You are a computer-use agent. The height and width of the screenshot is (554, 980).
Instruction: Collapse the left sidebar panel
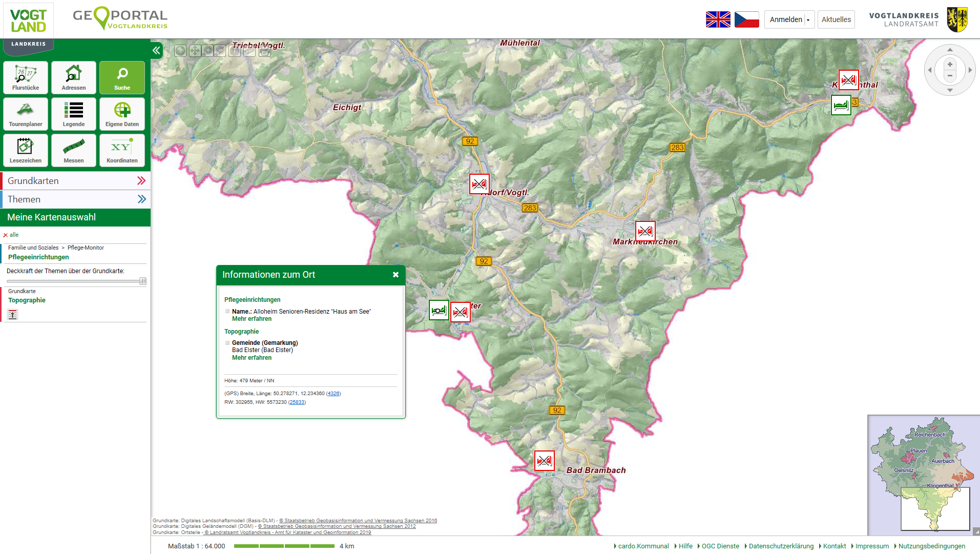pyautogui.click(x=156, y=50)
